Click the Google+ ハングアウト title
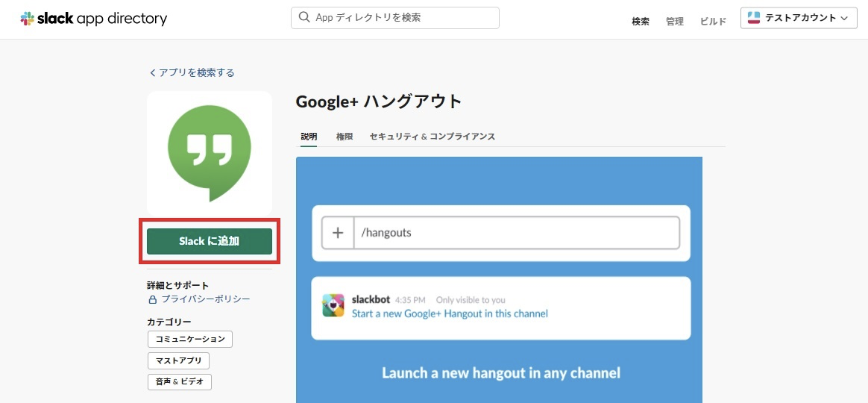 [379, 102]
